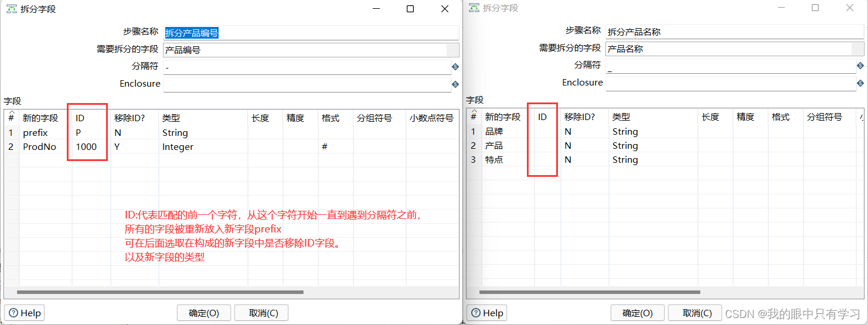Select the 特点 cell

(508, 160)
